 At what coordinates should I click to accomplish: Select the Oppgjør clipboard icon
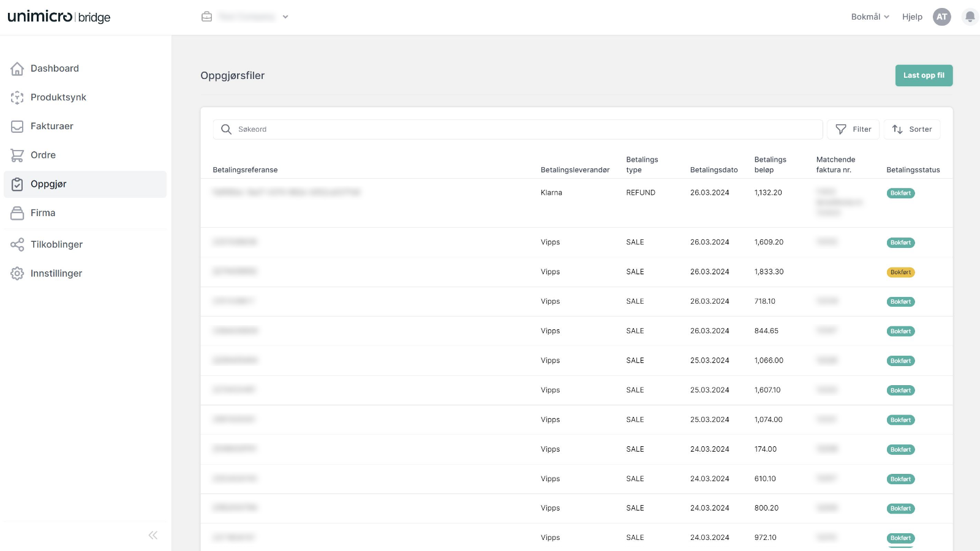point(17,184)
